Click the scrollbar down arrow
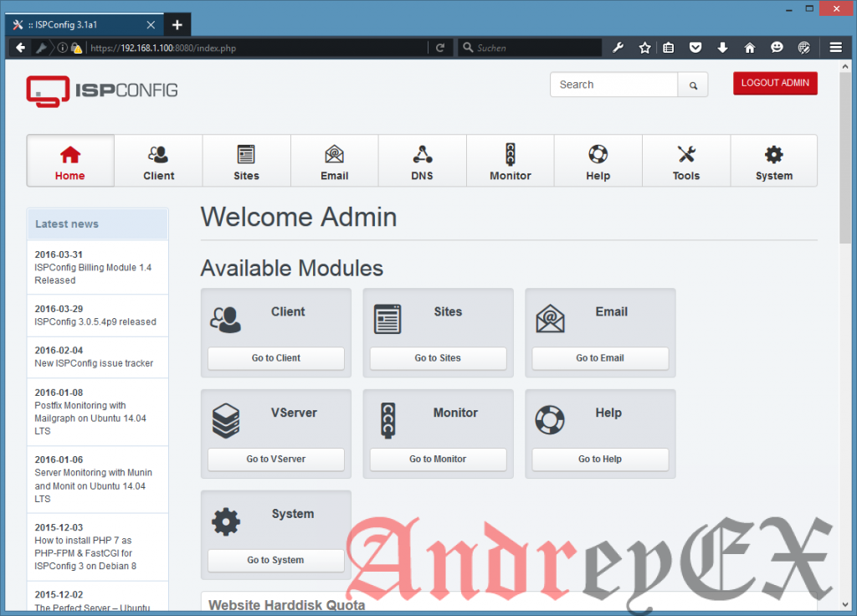The height and width of the screenshot is (616, 857). click(845, 604)
